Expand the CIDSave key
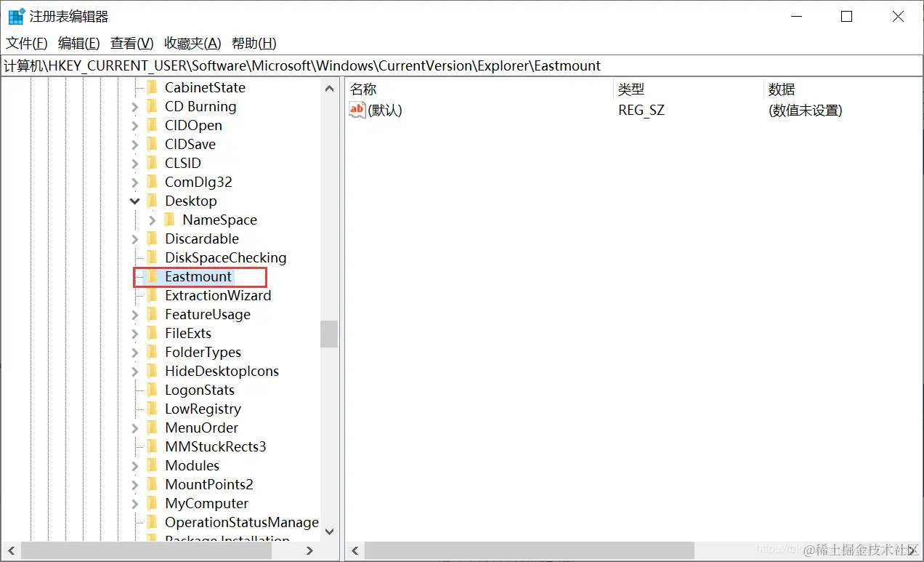 135,145
